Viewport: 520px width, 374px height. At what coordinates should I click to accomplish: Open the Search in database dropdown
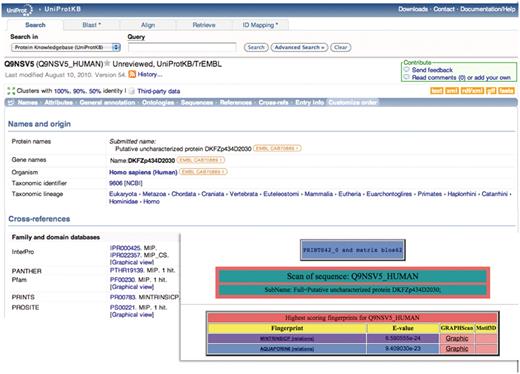coord(66,47)
